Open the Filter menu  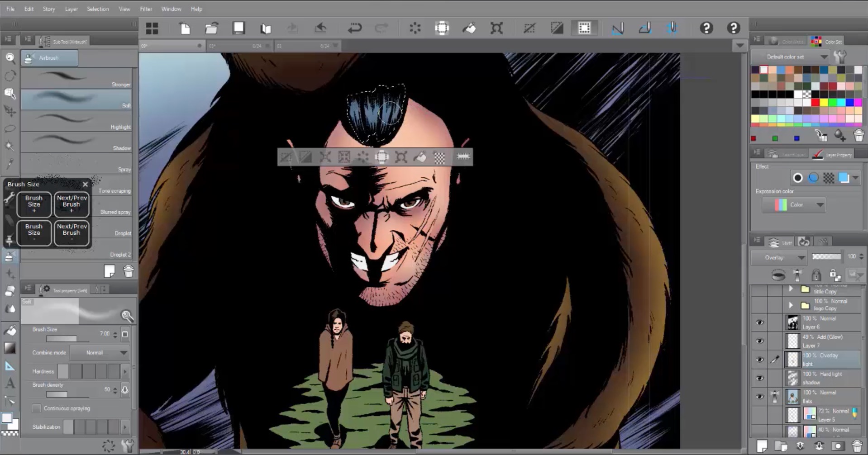coord(146,9)
